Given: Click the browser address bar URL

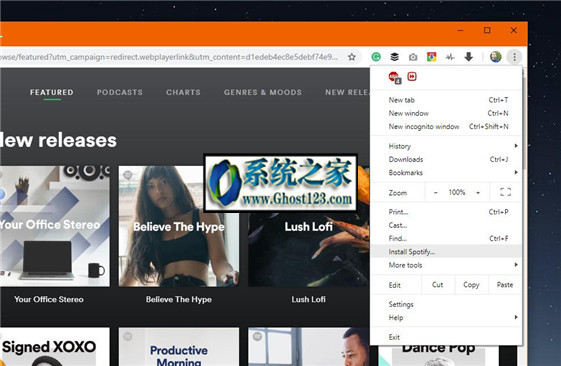Looking at the screenshot, I should [169, 57].
